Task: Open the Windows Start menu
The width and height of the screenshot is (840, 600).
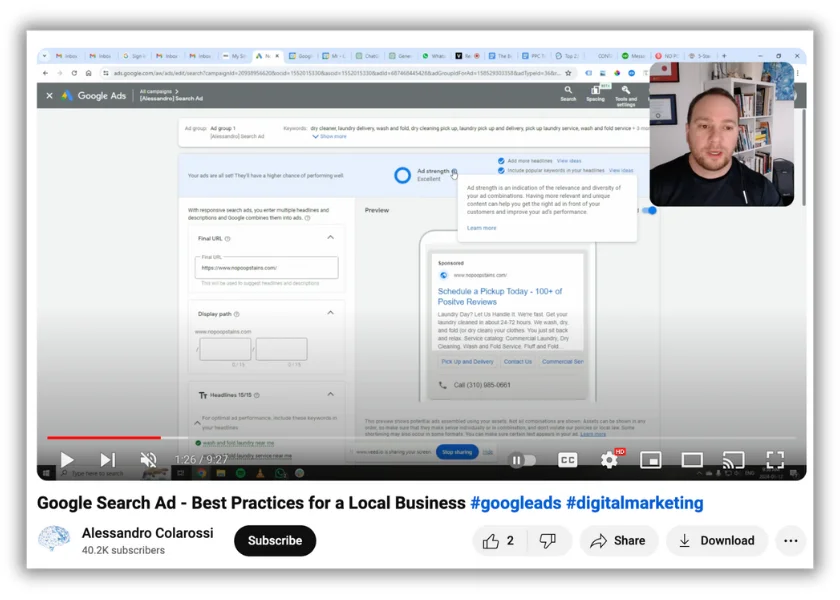Action: 46,473
